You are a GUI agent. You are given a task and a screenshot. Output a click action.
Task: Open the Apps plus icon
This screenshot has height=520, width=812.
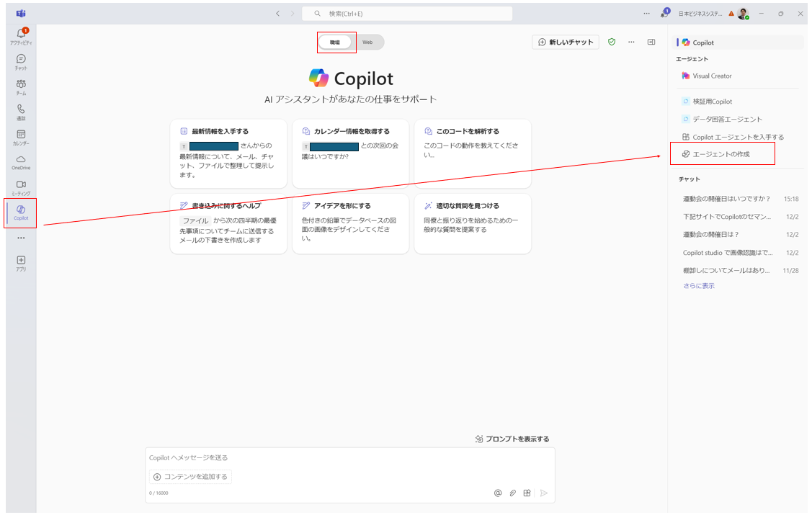click(21, 263)
